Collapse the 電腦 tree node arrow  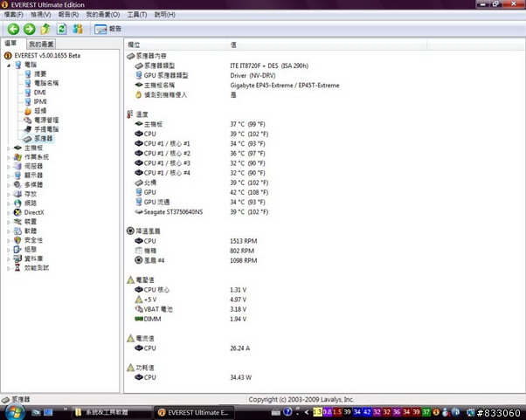point(9,65)
